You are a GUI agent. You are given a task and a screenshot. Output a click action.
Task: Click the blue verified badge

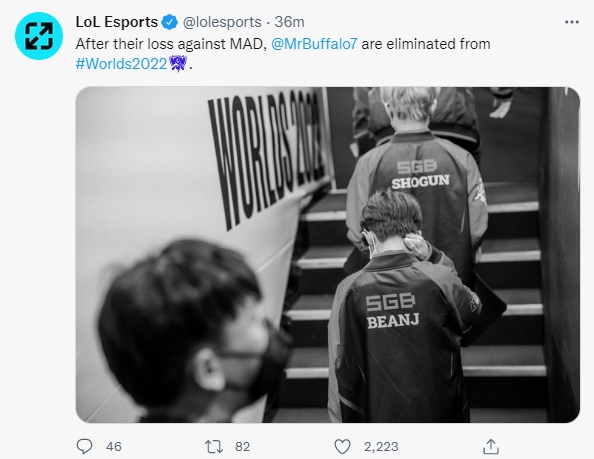pyautogui.click(x=170, y=22)
